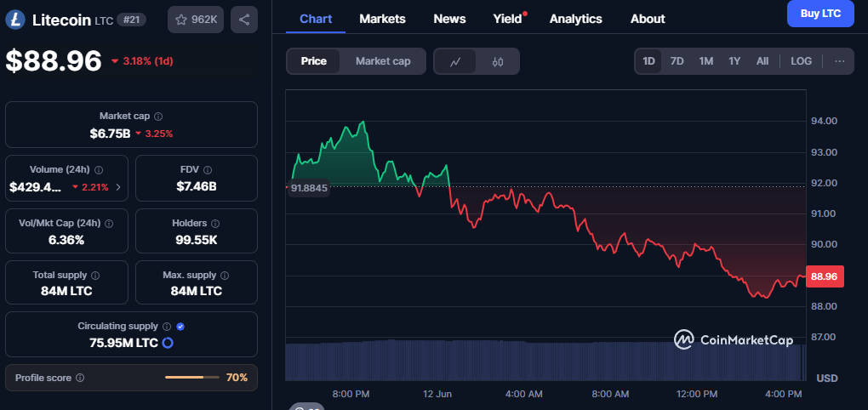Image resolution: width=868 pixels, height=410 pixels.
Task: Click Profile score info icon
Action: point(80,378)
